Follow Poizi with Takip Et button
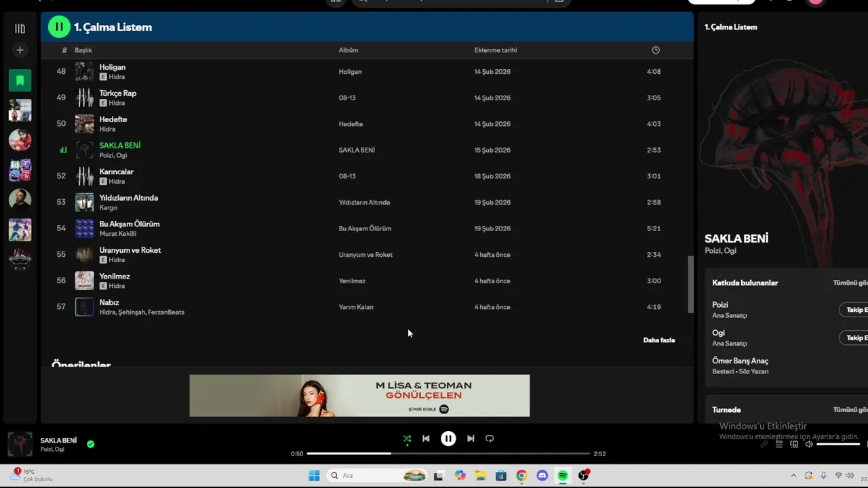 [854, 310]
